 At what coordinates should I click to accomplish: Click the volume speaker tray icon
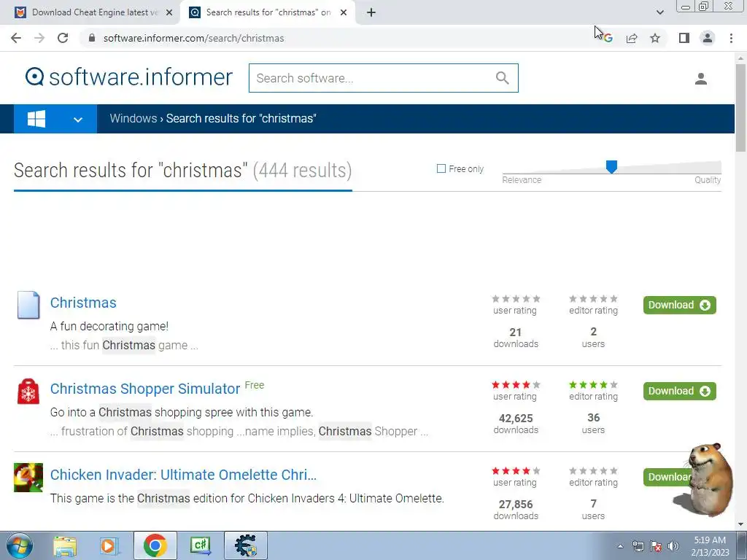click(673, 546)
